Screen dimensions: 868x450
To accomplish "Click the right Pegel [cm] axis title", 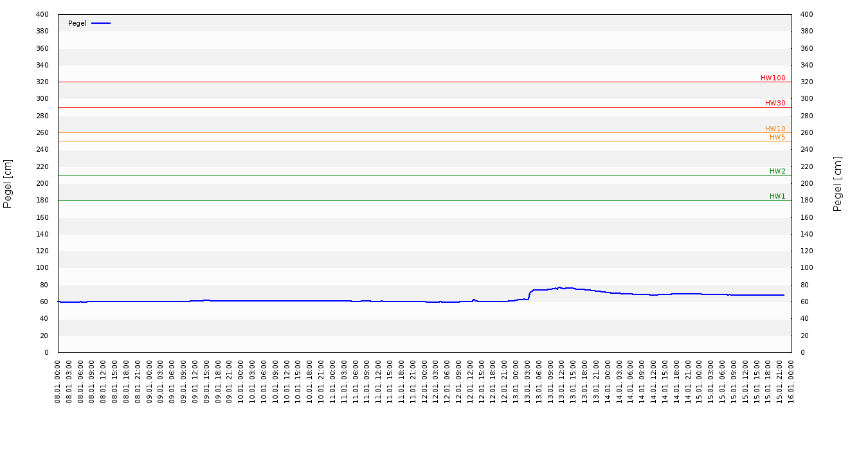I will pyautogui.click(x=837, y=183).
